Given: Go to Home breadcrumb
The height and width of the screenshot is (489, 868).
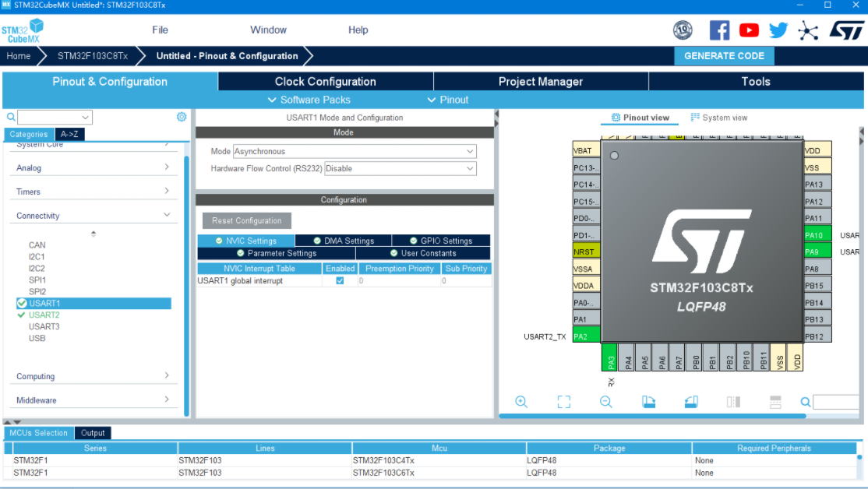Looking at the screenshot, I should 18,56.
